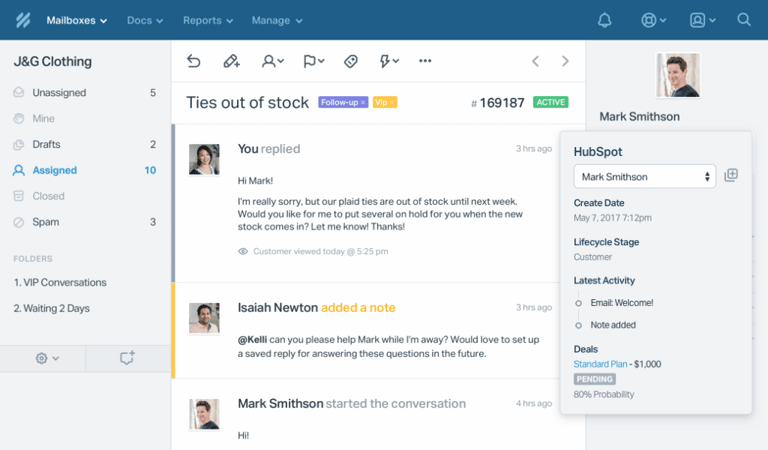Remove the Follow-up tag
Viewport: 768px width, 450px height.
click(x=363, y=102)
